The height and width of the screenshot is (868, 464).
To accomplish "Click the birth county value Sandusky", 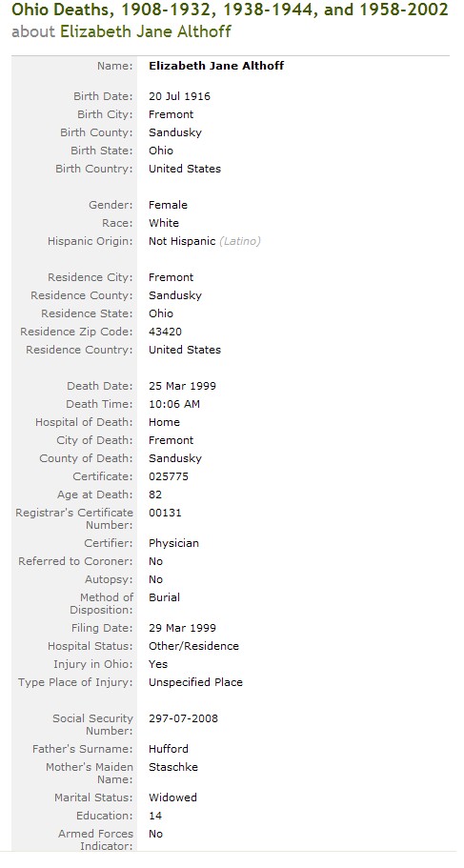I will 175,132.
